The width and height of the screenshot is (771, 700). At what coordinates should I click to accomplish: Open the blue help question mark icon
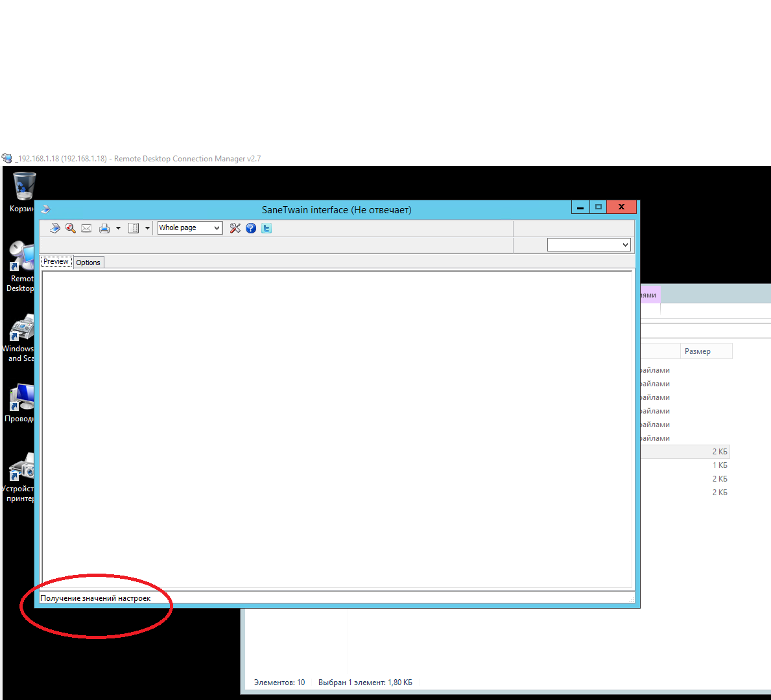point(251,228)
